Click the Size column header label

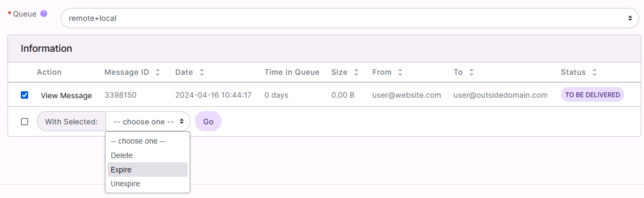click(x=339, y=72)
